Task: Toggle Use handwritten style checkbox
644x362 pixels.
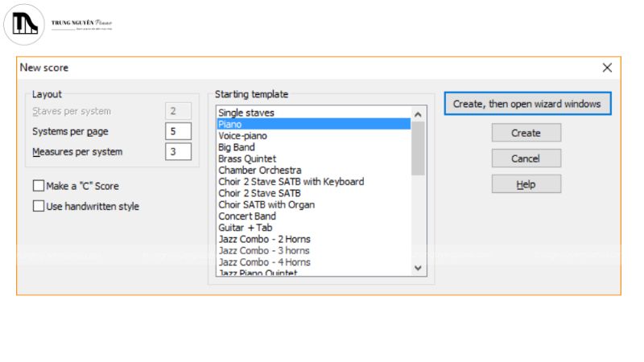Action: tap(39, 206)
